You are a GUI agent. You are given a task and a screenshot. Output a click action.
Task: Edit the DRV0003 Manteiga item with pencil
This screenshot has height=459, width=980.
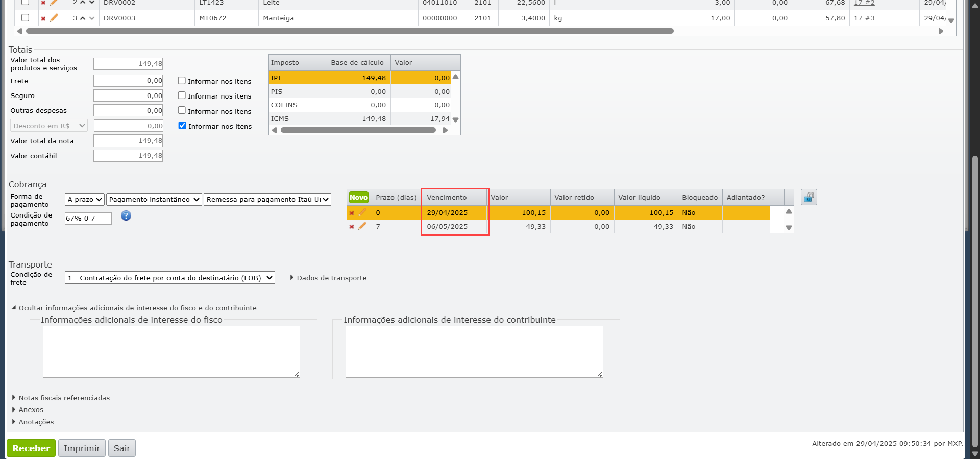coord(54,18)
